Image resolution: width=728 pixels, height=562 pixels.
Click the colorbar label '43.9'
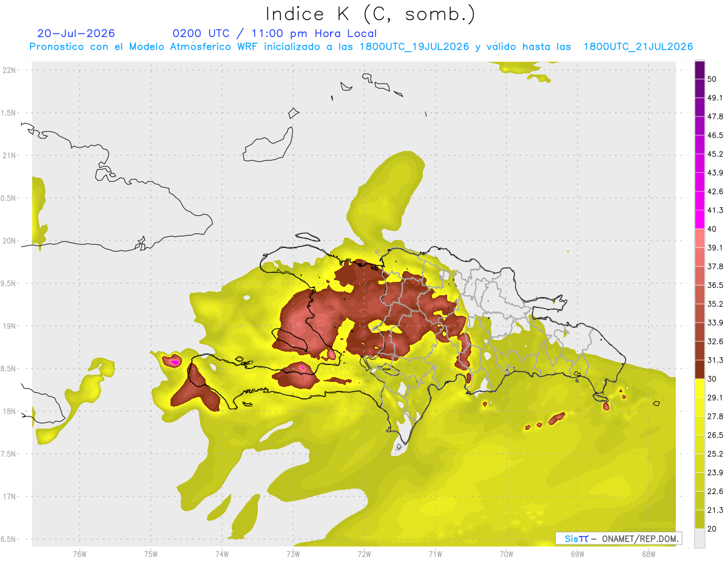715,173
